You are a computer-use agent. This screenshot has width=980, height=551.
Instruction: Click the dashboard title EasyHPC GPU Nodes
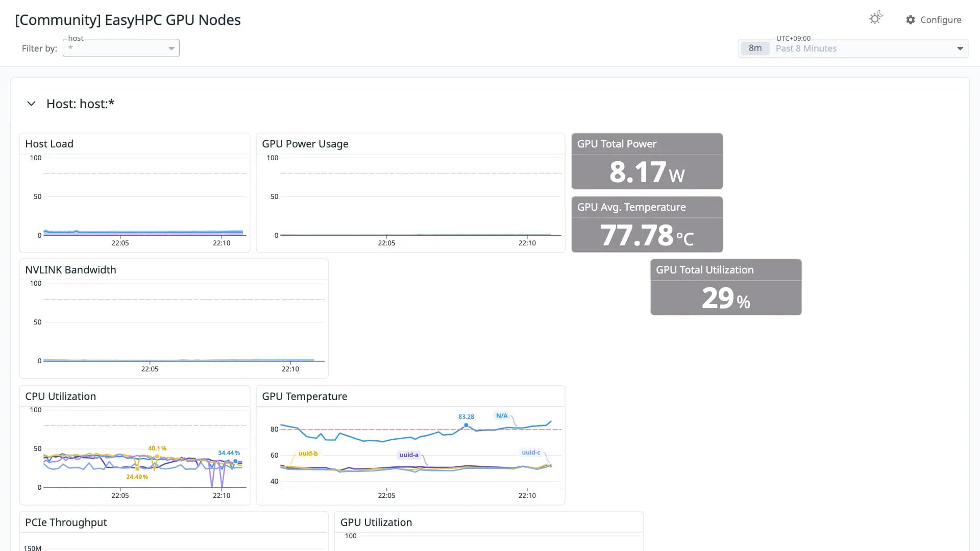[128, 20]
